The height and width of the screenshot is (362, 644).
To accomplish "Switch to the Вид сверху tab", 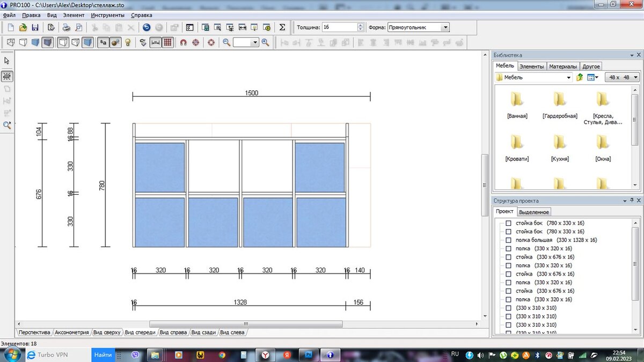I will coord(107,333).
